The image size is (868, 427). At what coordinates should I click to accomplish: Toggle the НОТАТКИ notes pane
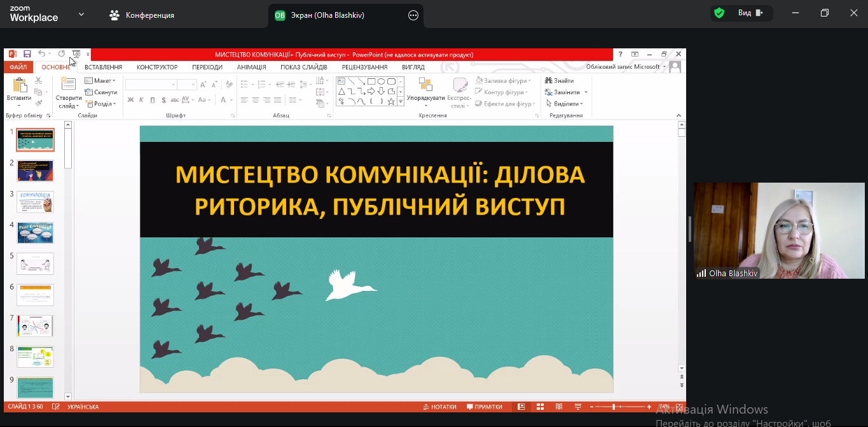pyautogui.click(x=439, y=407)
